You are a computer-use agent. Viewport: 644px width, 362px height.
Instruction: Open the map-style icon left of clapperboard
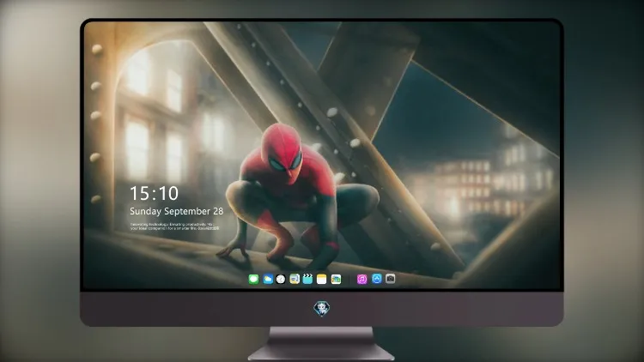(295, 279)
